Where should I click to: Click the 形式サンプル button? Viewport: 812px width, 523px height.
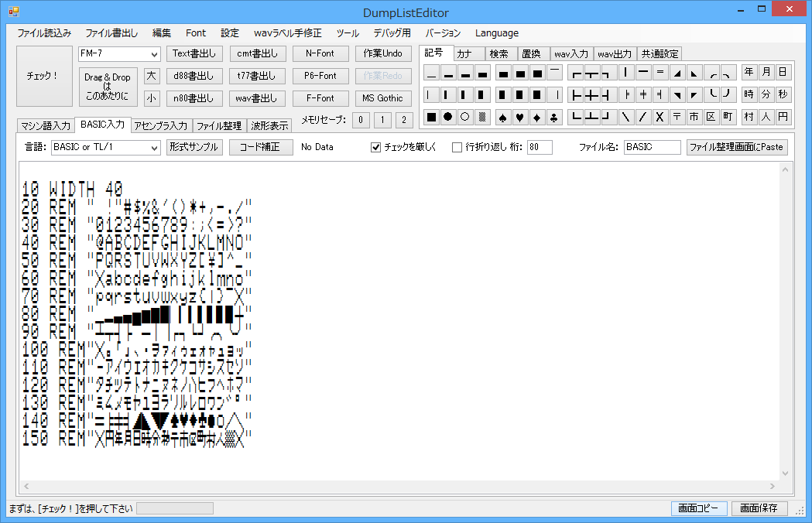(195, 148)
